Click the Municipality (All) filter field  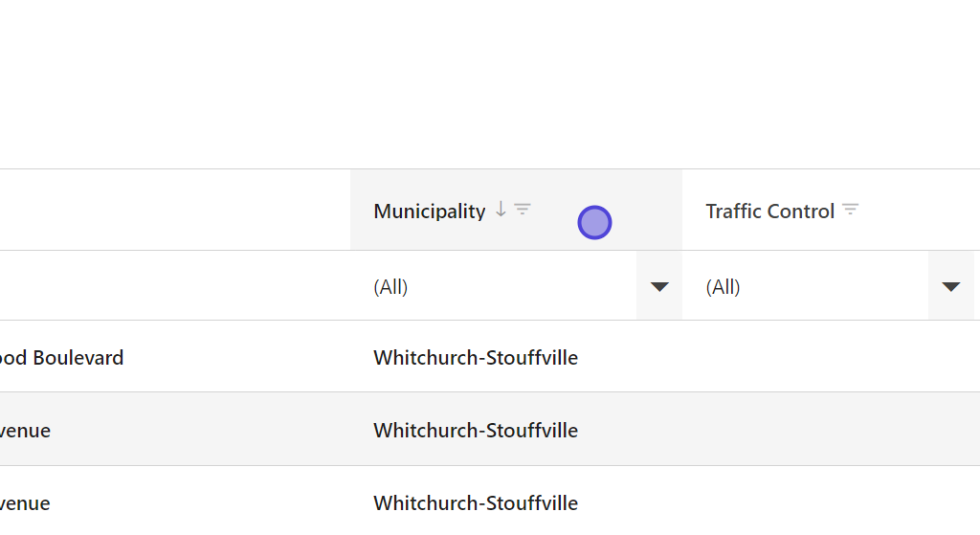coord(498,286)
